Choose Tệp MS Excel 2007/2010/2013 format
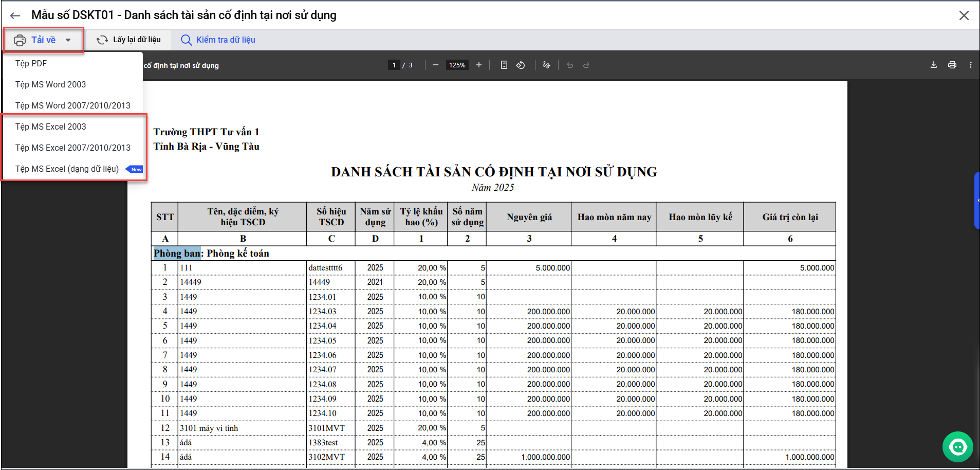The height and width of the screenshot is (470, 980). tap(72, 148)
